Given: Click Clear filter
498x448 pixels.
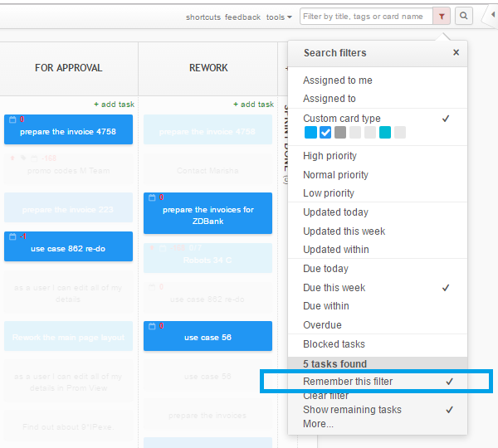Looking at the screenshot, I should click(x=326, y=396).
